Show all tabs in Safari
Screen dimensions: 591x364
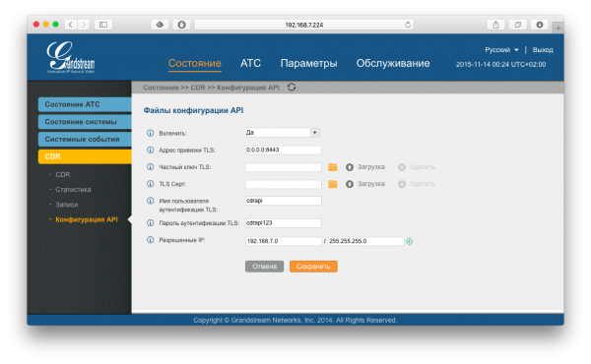(518, 25)
